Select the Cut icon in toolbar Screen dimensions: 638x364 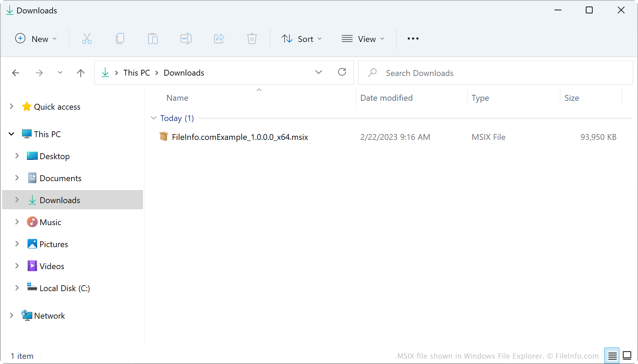click(x=87, y=38)
